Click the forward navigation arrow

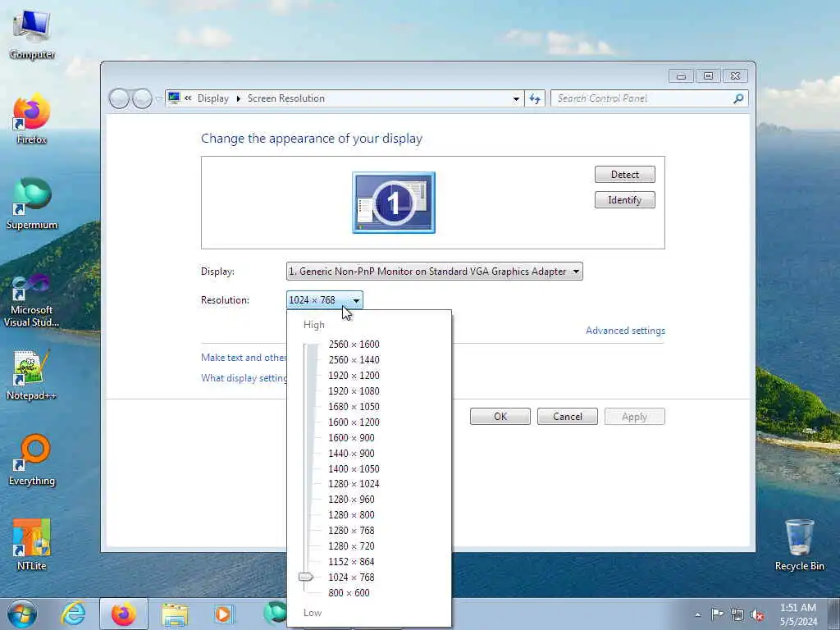point(142,98)
